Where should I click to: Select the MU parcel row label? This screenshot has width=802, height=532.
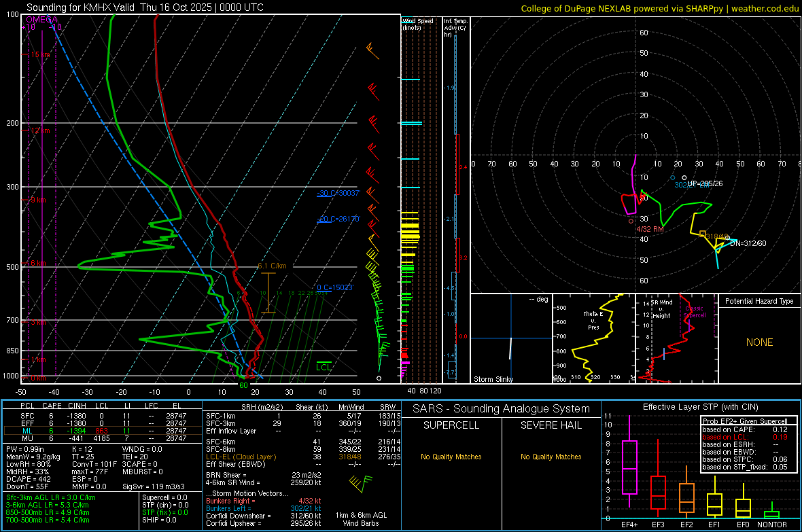[x=27, y=438]
